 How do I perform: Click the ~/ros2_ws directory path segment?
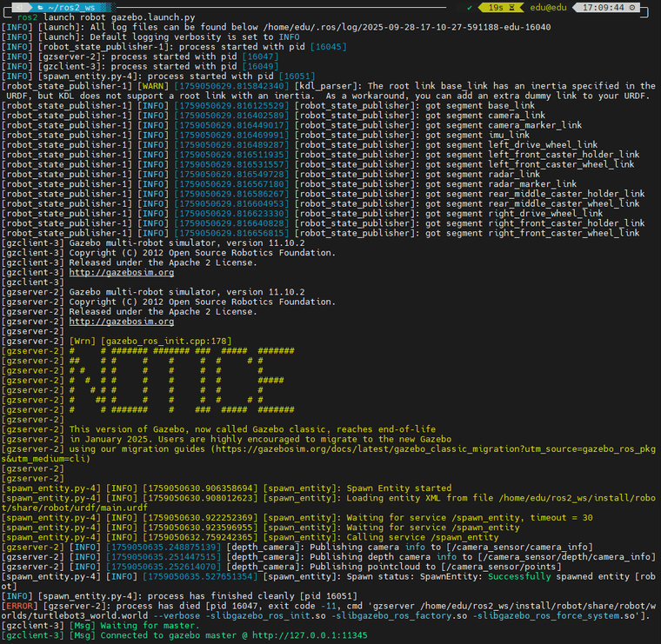point(71,6)
